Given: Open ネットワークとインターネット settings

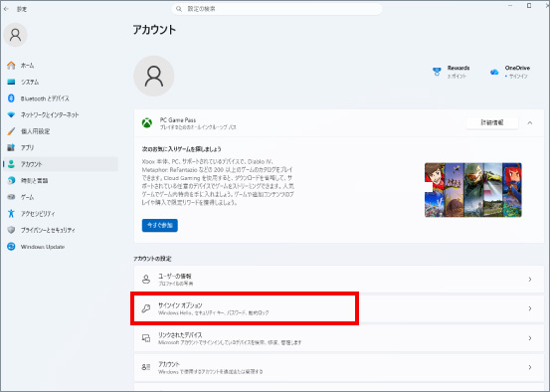Looking at the screenshot, I should pos(61,114).
